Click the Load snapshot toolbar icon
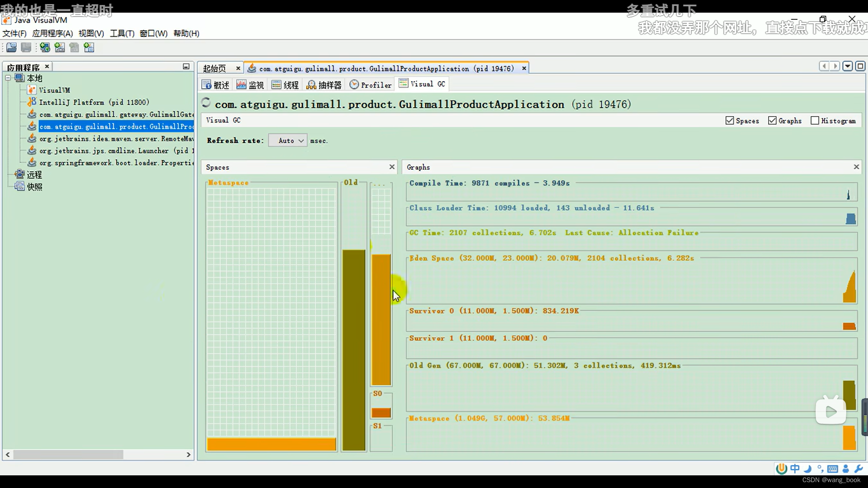The width and height of the screenshot is (868, 488). tap(11, 47)
